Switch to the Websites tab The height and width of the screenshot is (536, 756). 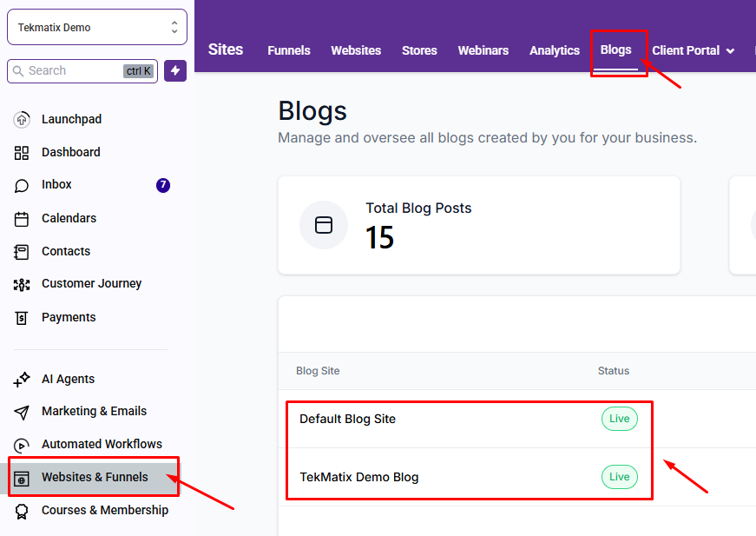(356, 50)
